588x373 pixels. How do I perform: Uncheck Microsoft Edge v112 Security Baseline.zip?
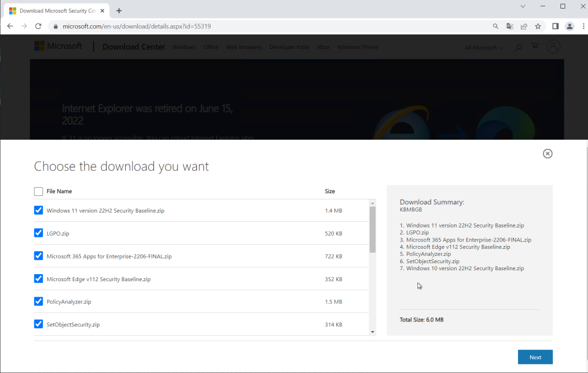(x=38, y=279)
